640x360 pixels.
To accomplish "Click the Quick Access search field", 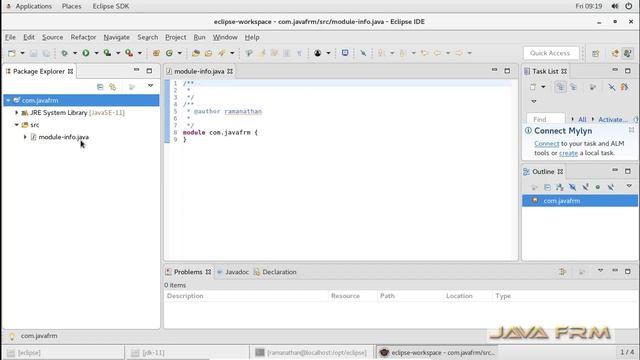I will 551,53.
